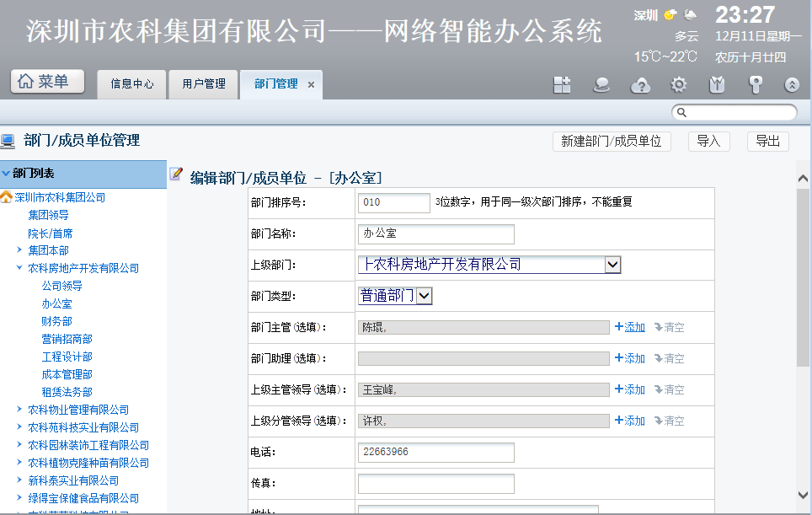Image resolution: width=812 pixels, height=515 pixels.
Task: Select the 部门管理 tab
Action: pos(276,84)
